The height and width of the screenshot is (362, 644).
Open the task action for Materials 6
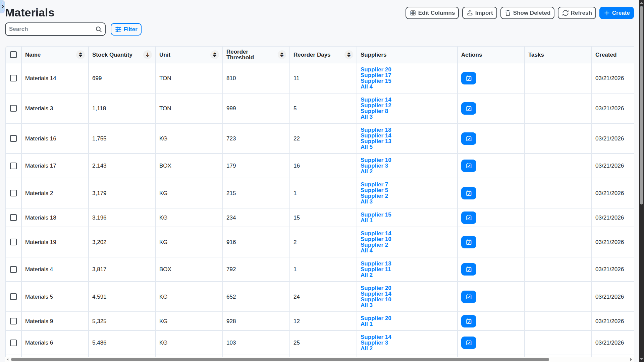click(x=468, y=343)
